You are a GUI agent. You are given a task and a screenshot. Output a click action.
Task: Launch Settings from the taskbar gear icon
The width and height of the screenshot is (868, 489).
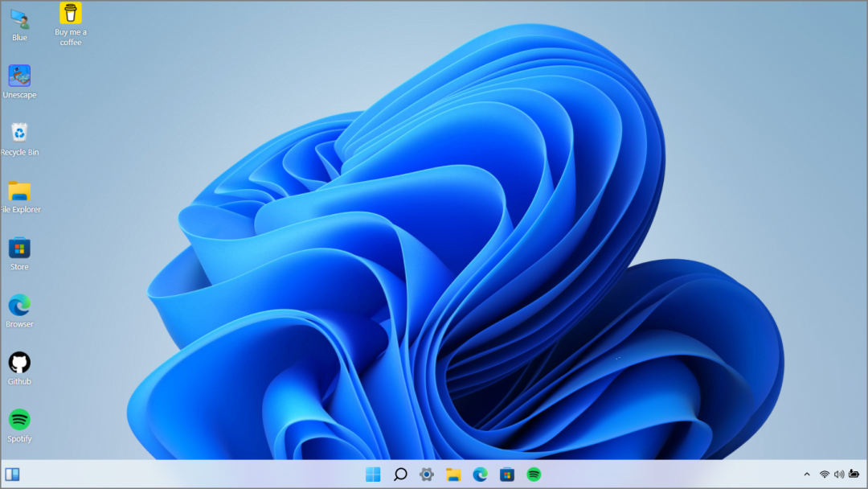click(x=427, y=475)
